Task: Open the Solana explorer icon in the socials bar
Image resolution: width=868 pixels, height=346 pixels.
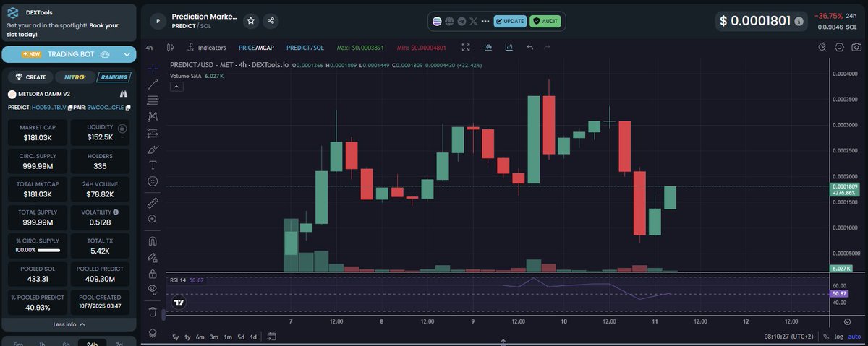Action: (x=437, y=22)
